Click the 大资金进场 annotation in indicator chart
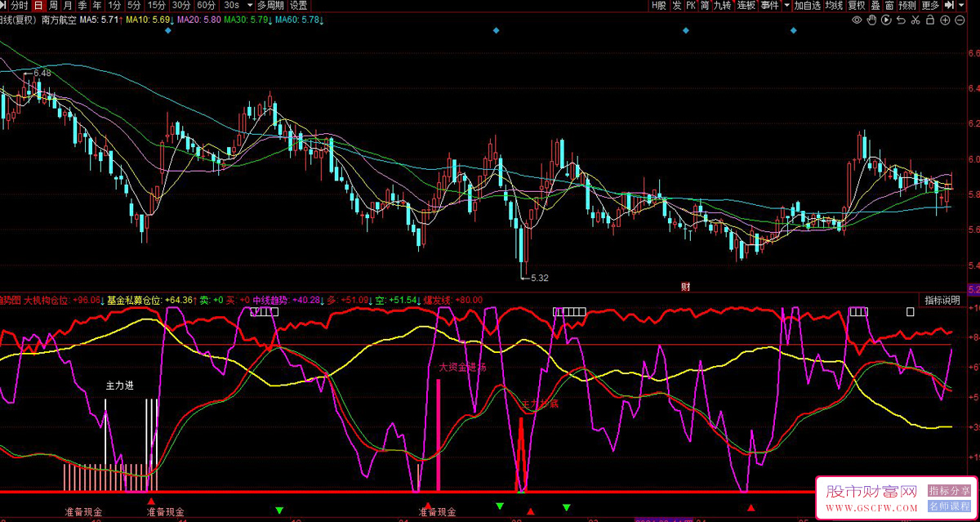 [462, 367]
